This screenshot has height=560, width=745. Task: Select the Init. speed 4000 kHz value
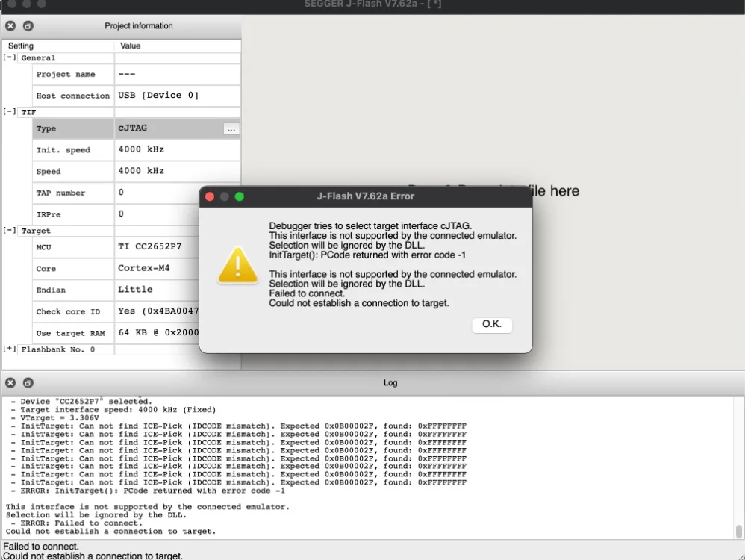(x=177, y=150)
